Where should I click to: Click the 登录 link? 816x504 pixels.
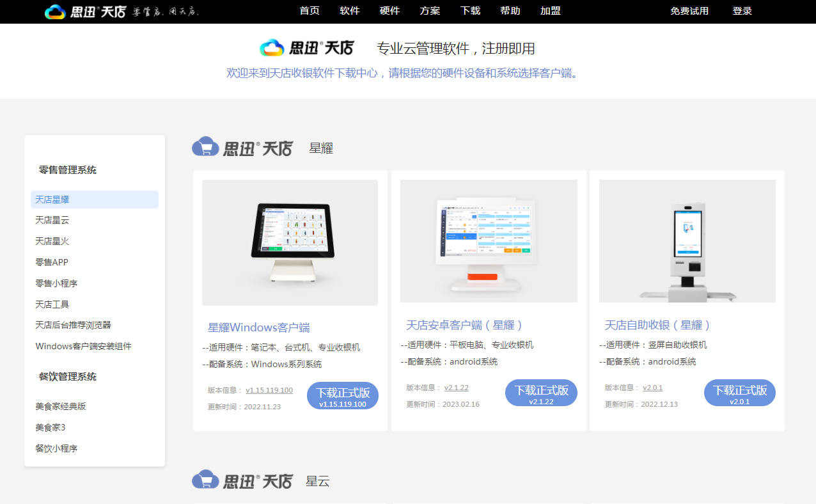tap(742, 11)
